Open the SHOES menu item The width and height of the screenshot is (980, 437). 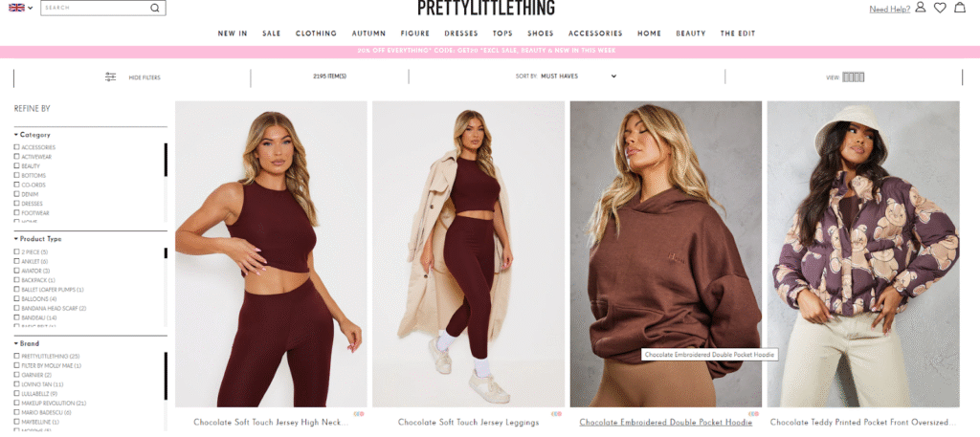pos(541,33)
